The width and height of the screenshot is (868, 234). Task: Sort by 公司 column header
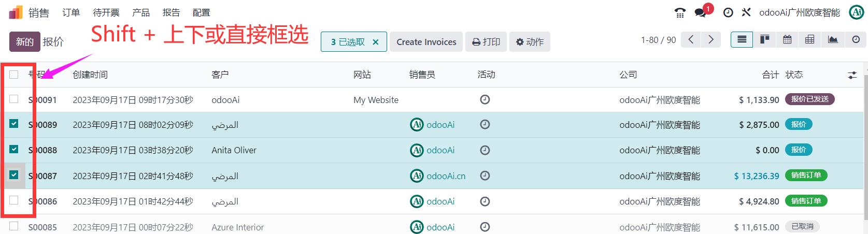pyautogui.click(x=628, y=75)
